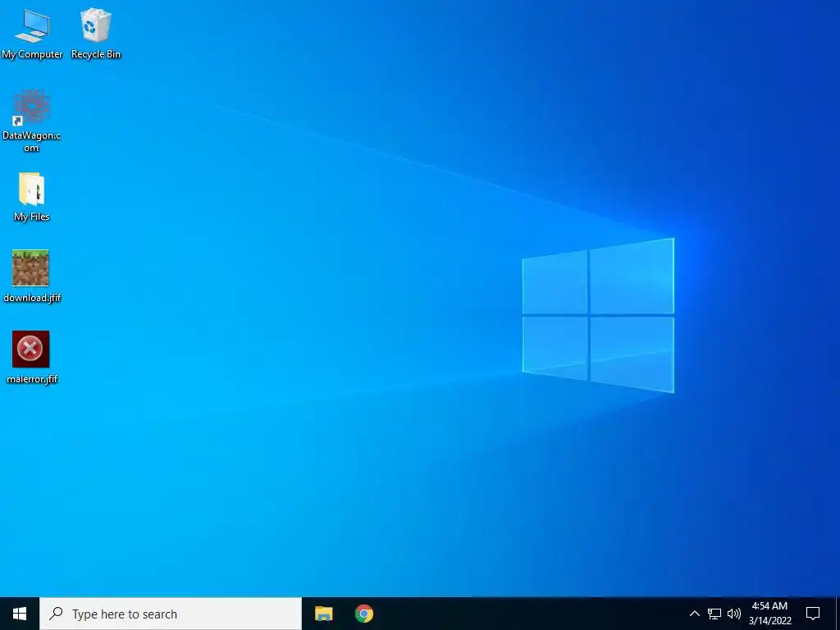The height and width of the screenshot is (630, 840).
Task: Select the download.jfif image file
Action: tap(32, 276)
